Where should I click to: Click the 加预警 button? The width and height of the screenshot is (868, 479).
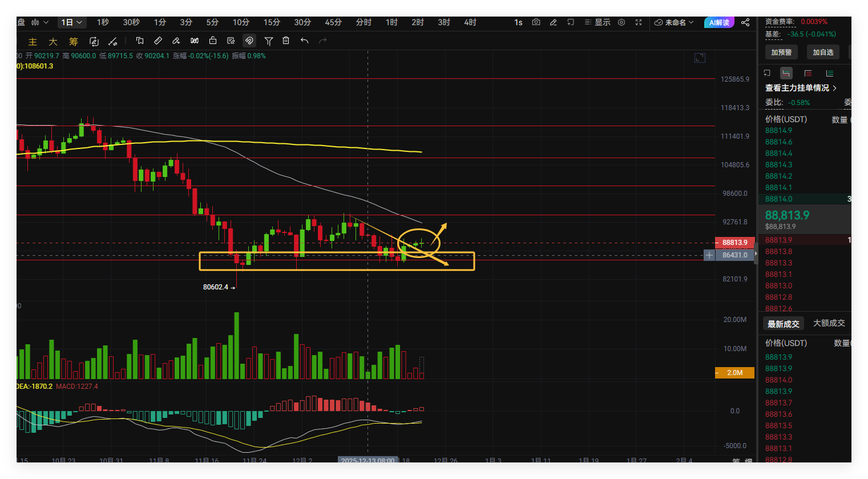pyautogui.click(x=781, y=52)
